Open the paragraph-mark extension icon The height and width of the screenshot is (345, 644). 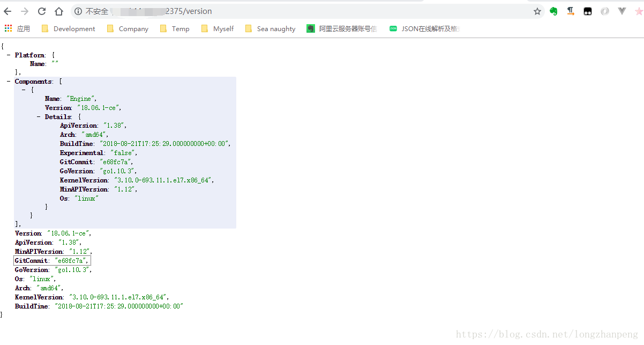pyautogui.click(x=571, y=11)
